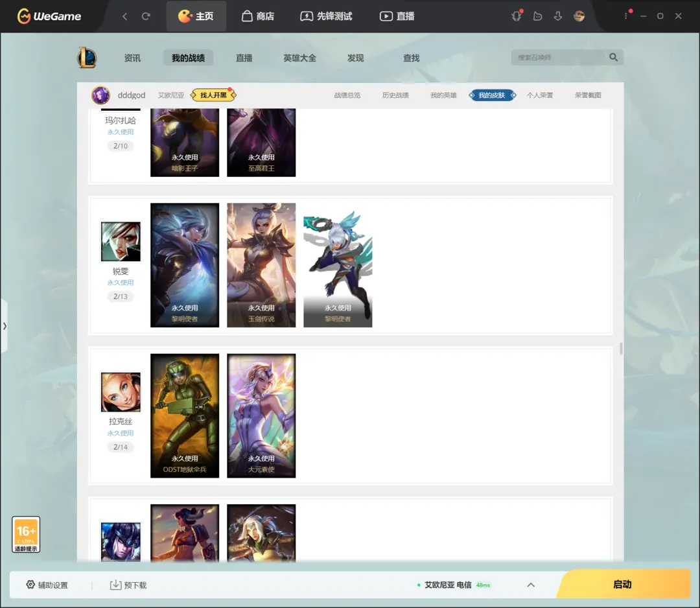Click the League of Legends logo icon
Image resolution: width=700 pixels, height=608 pixels.
click(87, 58)
